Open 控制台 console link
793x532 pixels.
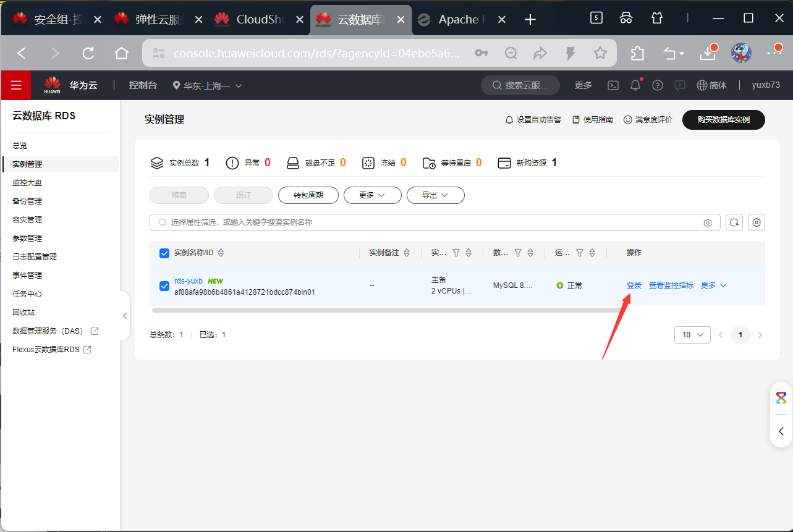point(143,85)
